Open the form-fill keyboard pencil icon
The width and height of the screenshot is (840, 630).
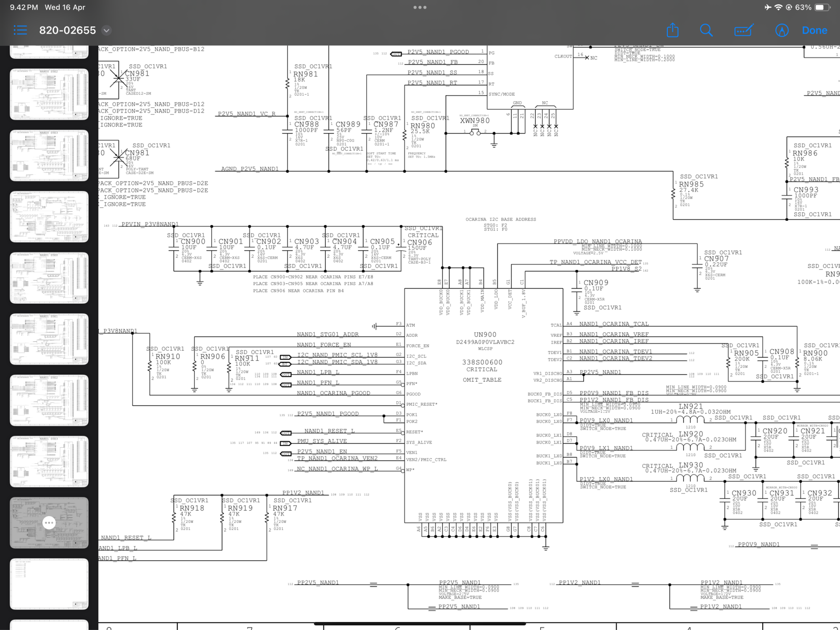pyautogui.click(x=743, y=30)
